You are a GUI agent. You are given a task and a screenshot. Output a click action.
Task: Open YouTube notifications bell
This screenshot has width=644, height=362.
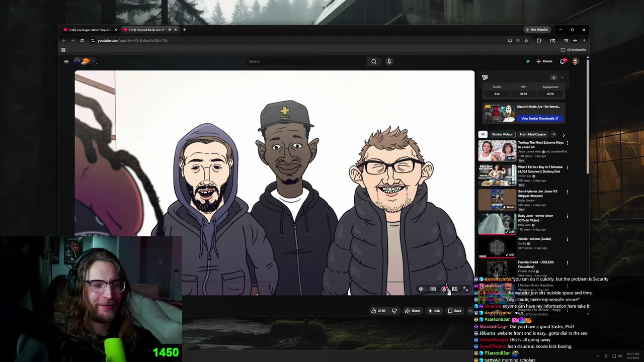pyautogui.click(x=562, y=61)
